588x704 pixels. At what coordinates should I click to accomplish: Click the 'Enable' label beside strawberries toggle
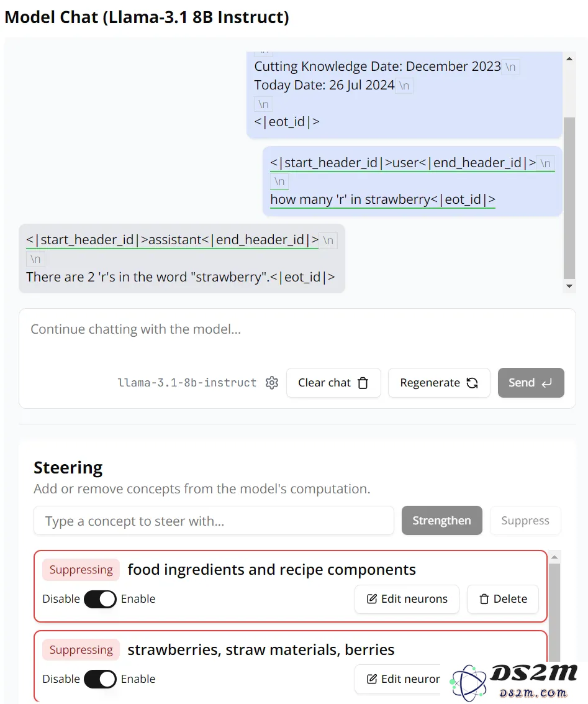point(138,679)
